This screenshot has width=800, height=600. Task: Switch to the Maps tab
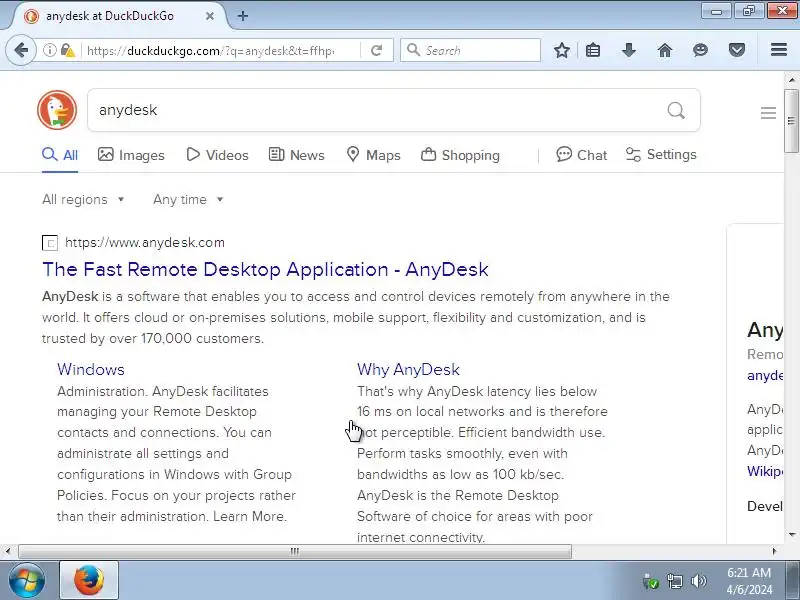tap(373, 155)
